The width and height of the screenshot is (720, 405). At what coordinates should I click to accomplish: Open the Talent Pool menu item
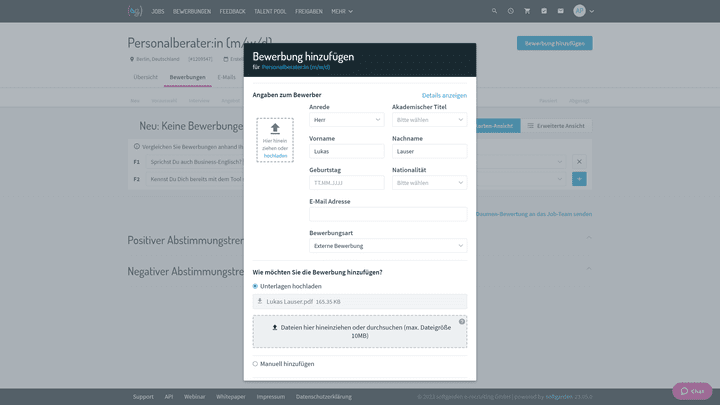click(x=268, y=11)
